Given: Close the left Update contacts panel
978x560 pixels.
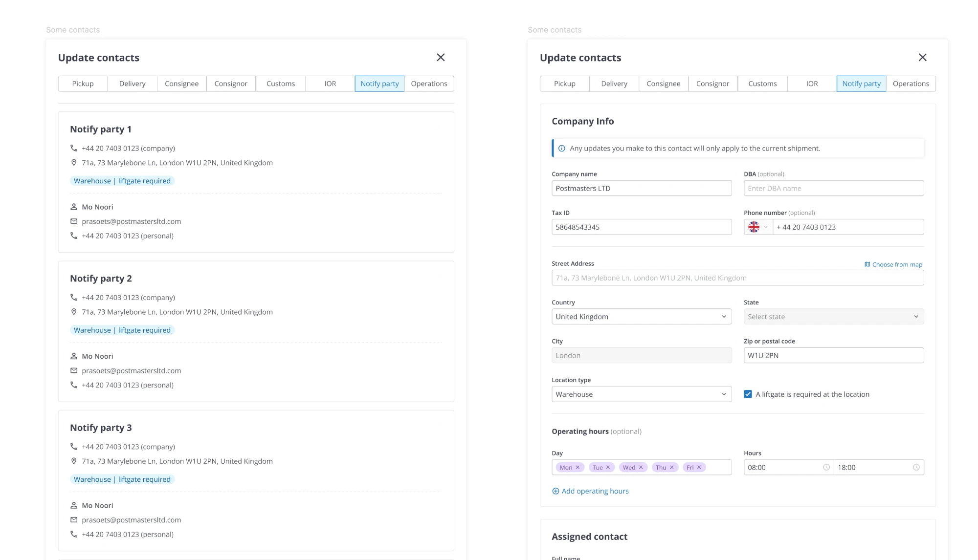Looking at the screenshot, I should pyautogui.click(x=441, y=58).
